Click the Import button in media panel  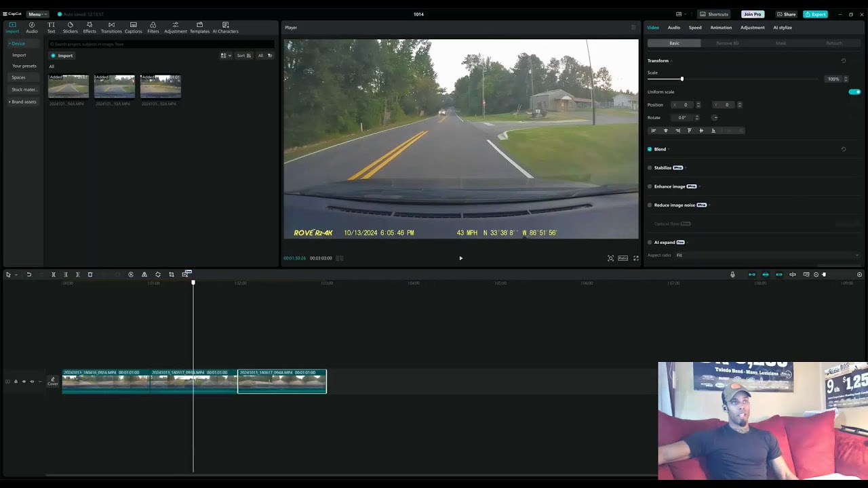[62, 56]
